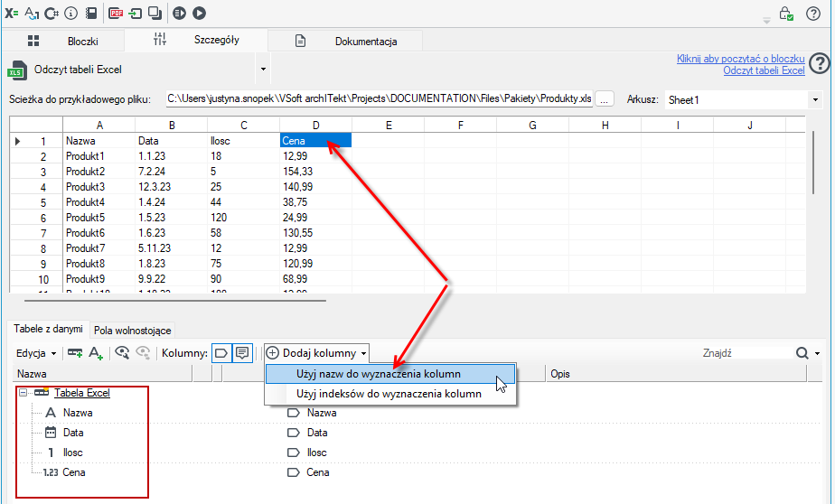Viewport: 835px width, 504px height.
Task: Click the active eye preview icon in the lower toolbar
Action: click(x=123, y=353)
